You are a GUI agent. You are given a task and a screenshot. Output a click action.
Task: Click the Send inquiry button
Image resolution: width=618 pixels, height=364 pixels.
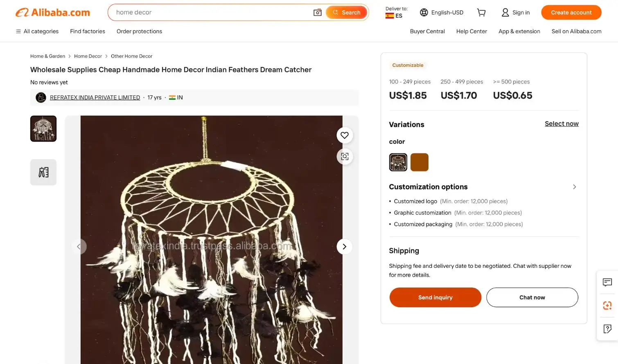[x=435, y=297]
